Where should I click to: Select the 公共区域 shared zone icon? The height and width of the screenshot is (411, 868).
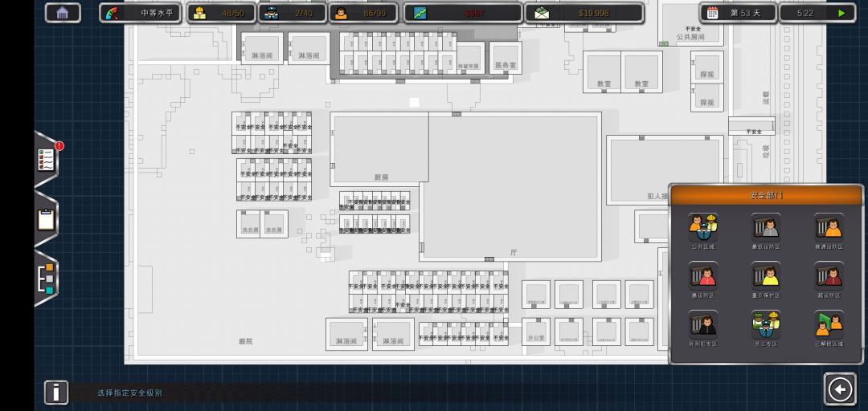703,227
